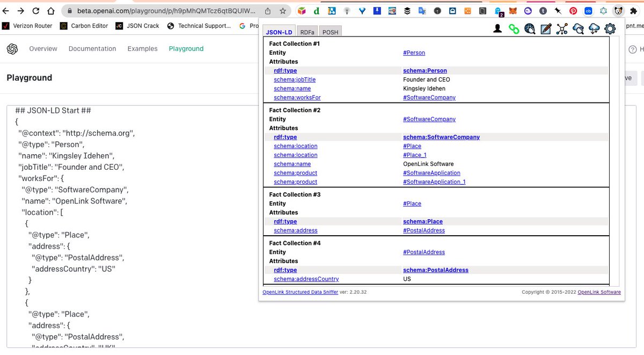Go to the Overview page
Image resolution: width=644 pixels, height=355 pixels.
click(43, 49)
